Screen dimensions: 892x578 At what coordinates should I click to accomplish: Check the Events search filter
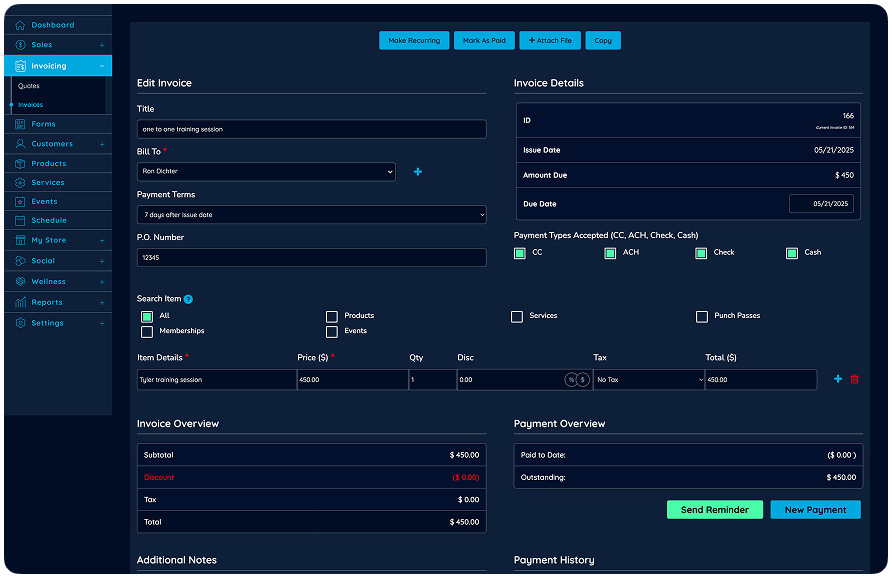(x=332, y=332)
